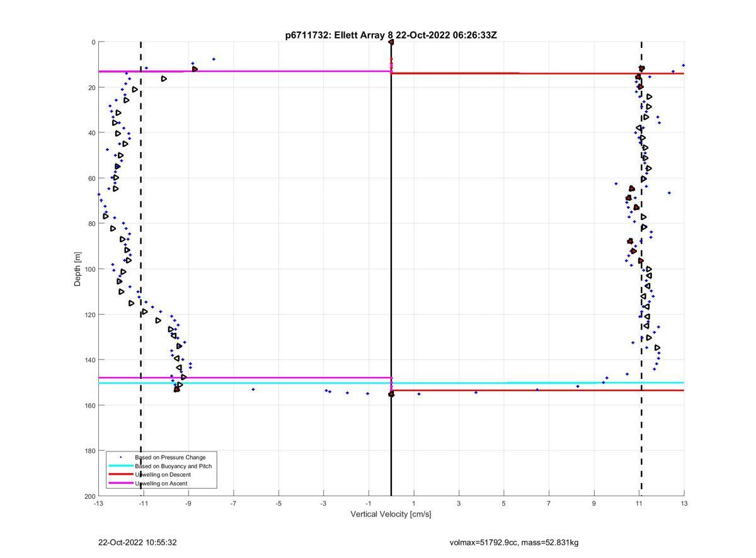Click the red-filled marker near velocity -9 top
Viewport: 756px width, 558px height.
[195, 69]
